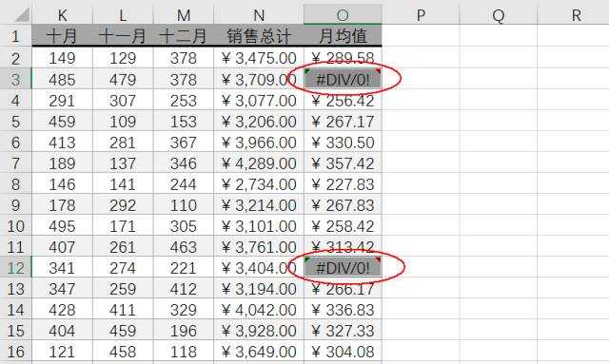This screenshot has height=364, width=609.
Task: Select column R header
Action: pyautogui.click(x=576, y=15)
